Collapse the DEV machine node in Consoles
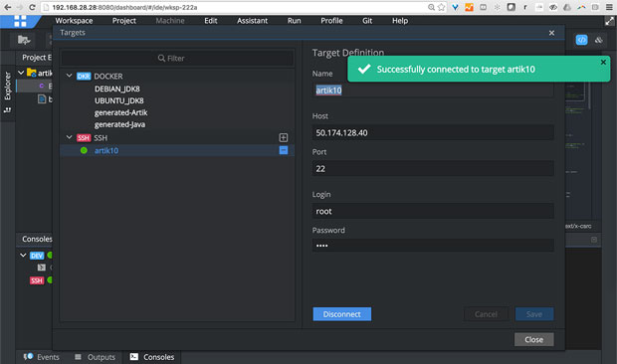617x364 pixels. pyautogui.click(x=23, y=256)
